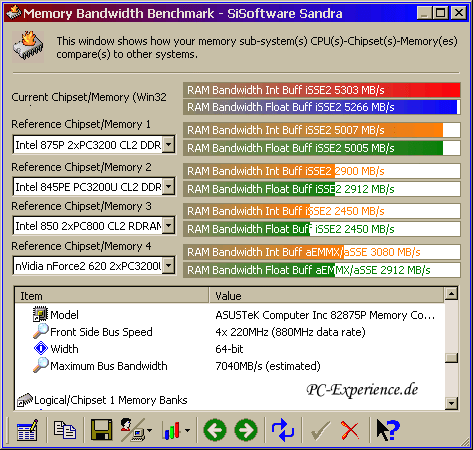Click the Reference Chipset/Memory 2 label
The height and width of the screenshot is (450, 473).
coord(81,167)
